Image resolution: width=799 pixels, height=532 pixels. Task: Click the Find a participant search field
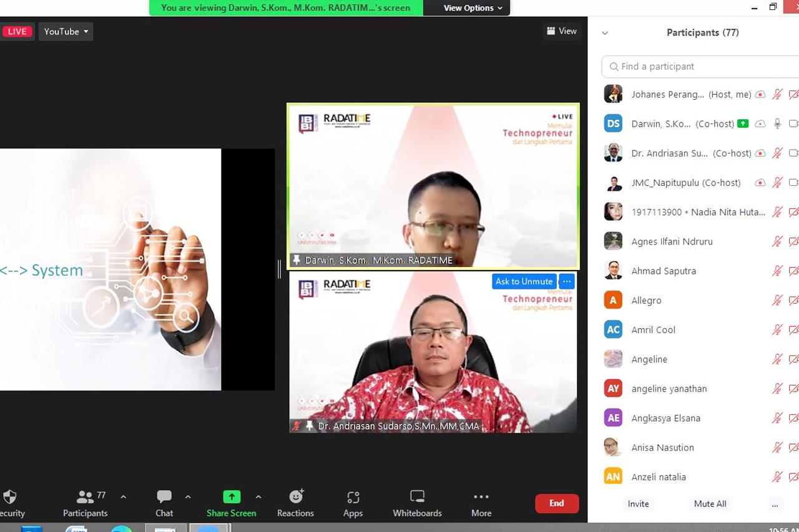pos(700,66)
